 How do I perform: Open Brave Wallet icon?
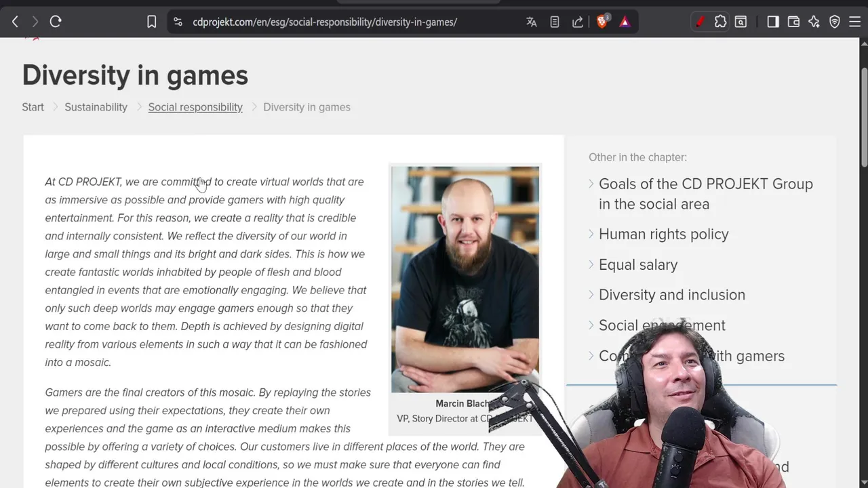[793, 22]
